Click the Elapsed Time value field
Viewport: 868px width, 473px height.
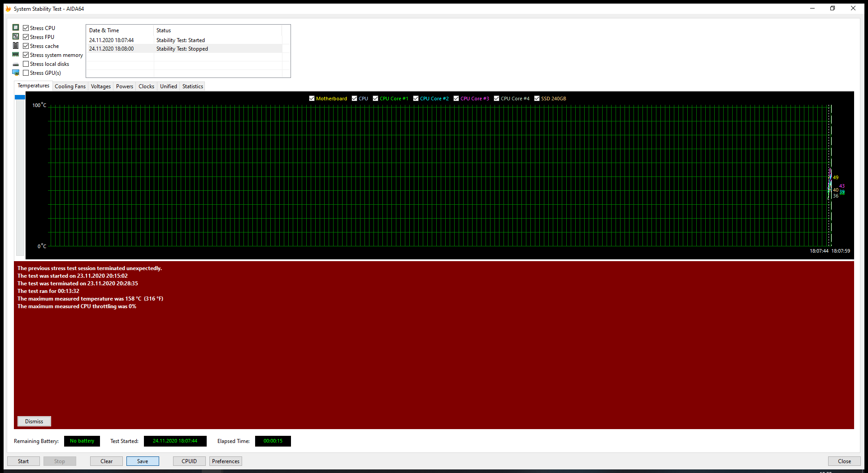273,441
